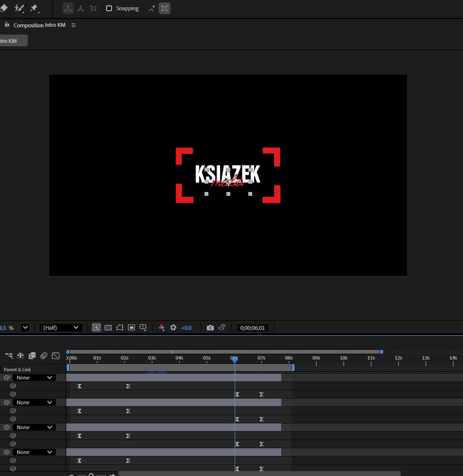Select the Puppet Pin tool
Viewport: 463px width, 476px height.
point(34,8)
